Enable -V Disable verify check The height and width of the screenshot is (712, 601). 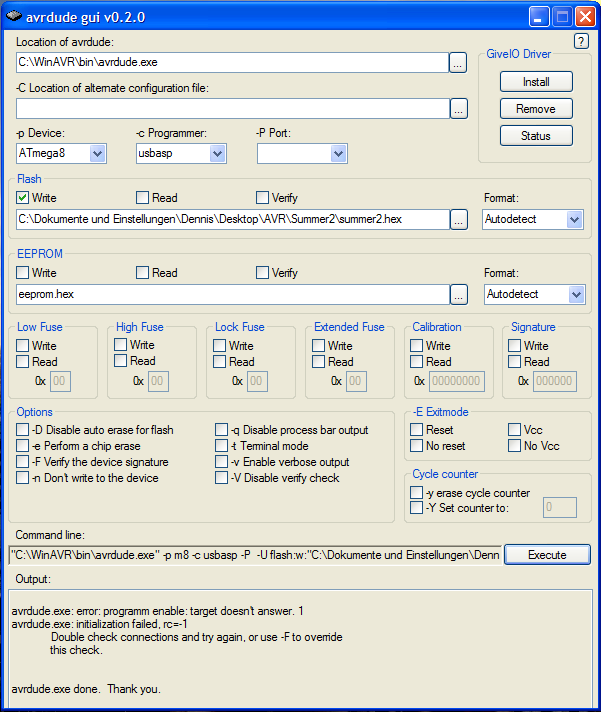(x=221, y=478)
